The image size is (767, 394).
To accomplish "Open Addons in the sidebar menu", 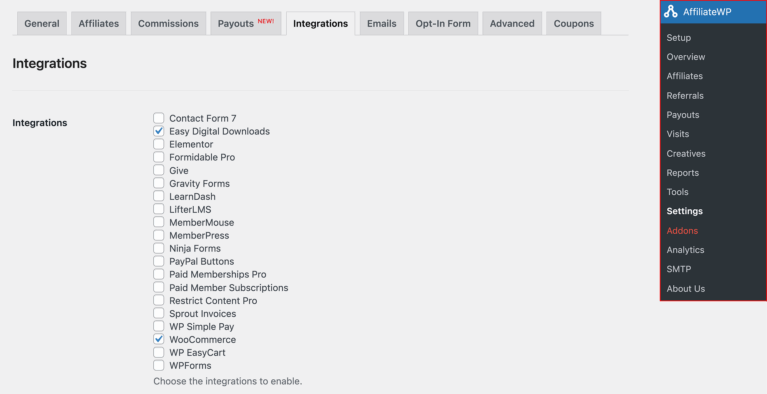I will coord(682,231).
